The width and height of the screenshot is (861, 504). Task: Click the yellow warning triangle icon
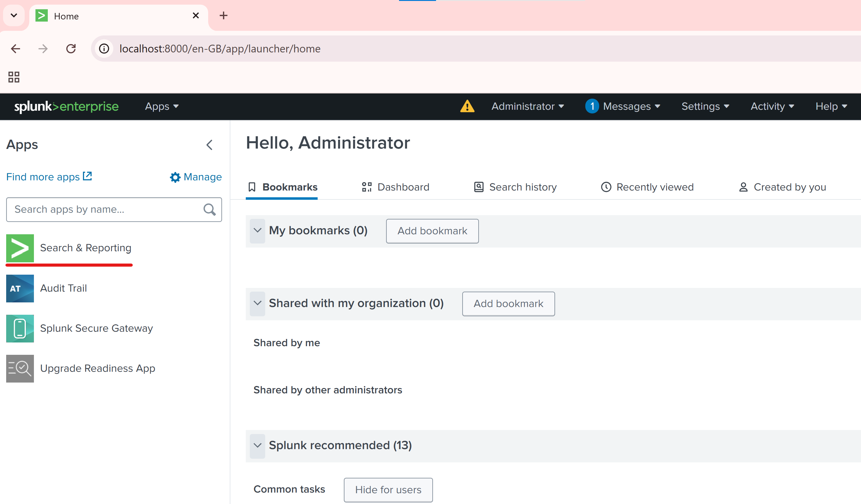point(467,106)
